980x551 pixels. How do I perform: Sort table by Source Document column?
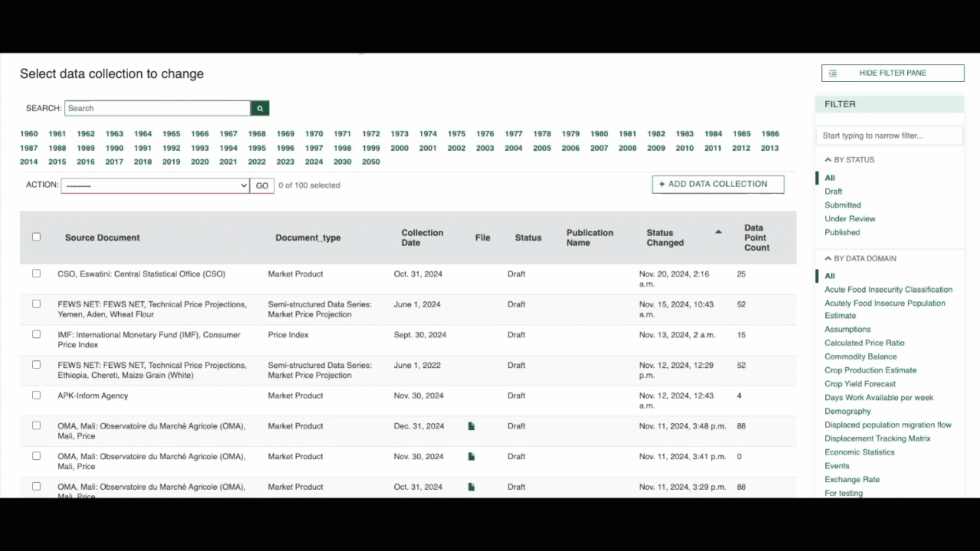[x=103, y=238]
